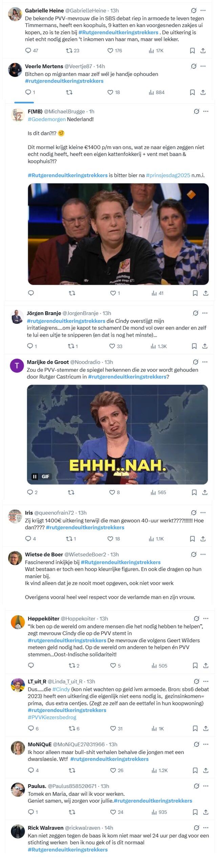The width and height of the screenshot is (224, 868).
Task: Reply to Veerle Mertens' tweet
Action: 28,92
